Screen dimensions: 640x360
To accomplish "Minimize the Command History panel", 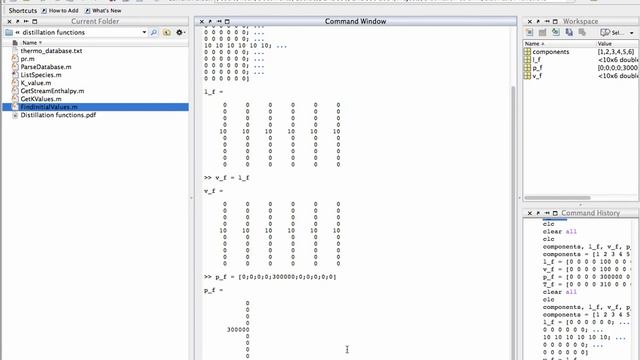I will 547,213.
